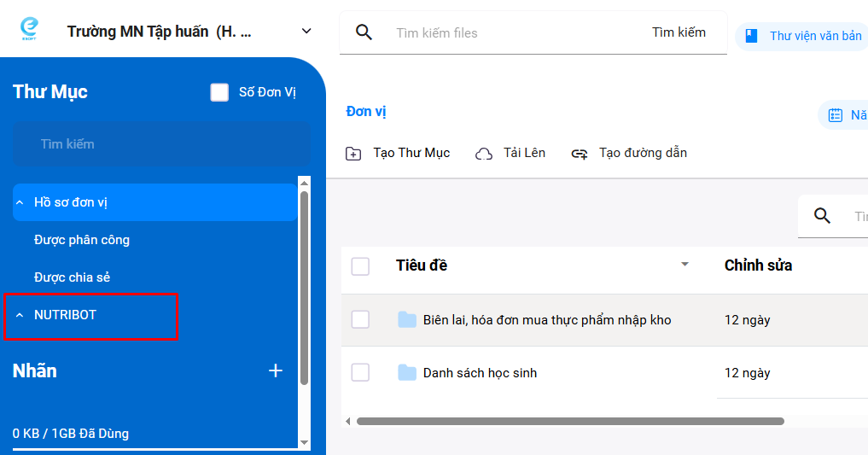
Task: Click the Tạo đường dẫn link icon
Action: tap(580, 154)
